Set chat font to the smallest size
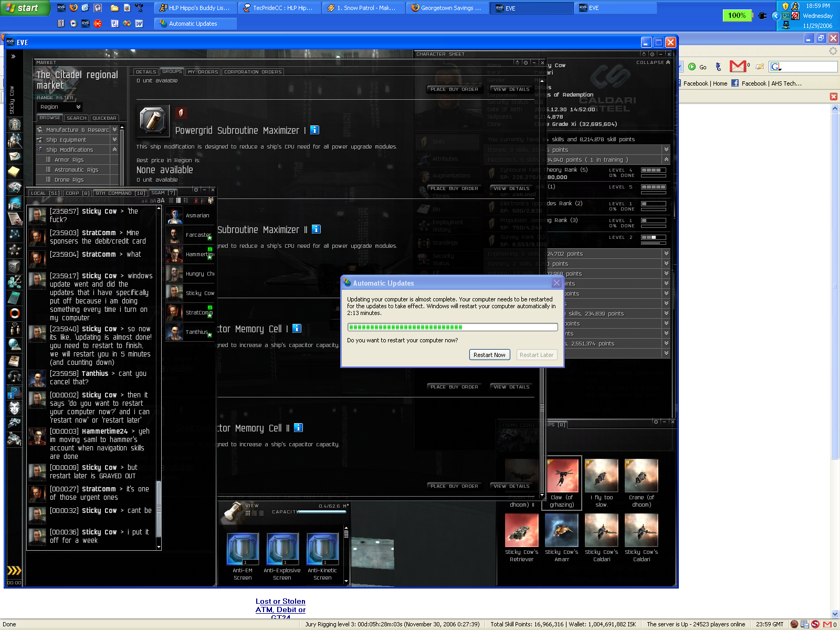Viewport: 840px width, 630px height. coord(144,201)
